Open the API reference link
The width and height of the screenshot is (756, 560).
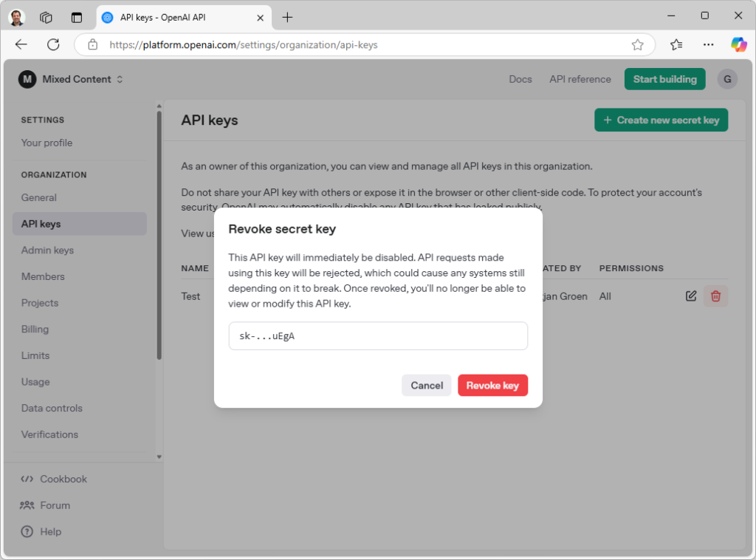580,79
